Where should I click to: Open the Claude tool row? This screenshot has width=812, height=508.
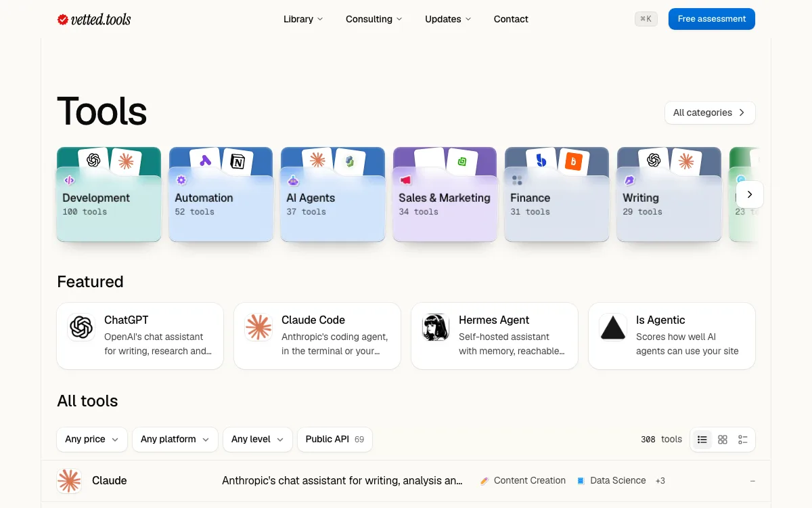tap(406, 480)
